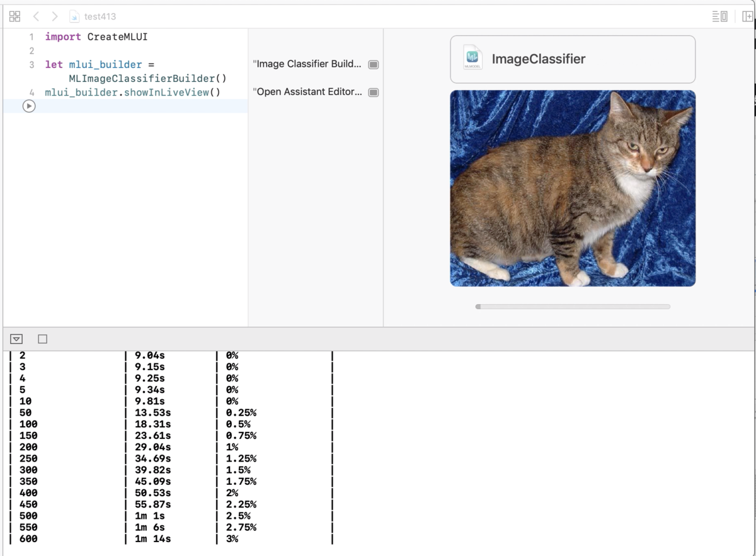Click line number 1 in the gutter
The height and width of the screenshot is (556, 756).
31,37
